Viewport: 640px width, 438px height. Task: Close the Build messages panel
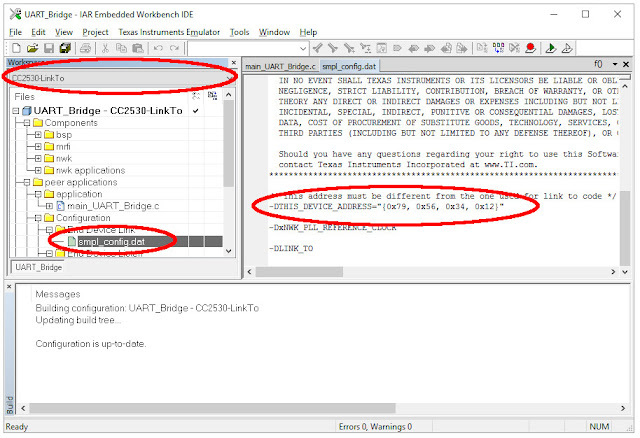9,287
